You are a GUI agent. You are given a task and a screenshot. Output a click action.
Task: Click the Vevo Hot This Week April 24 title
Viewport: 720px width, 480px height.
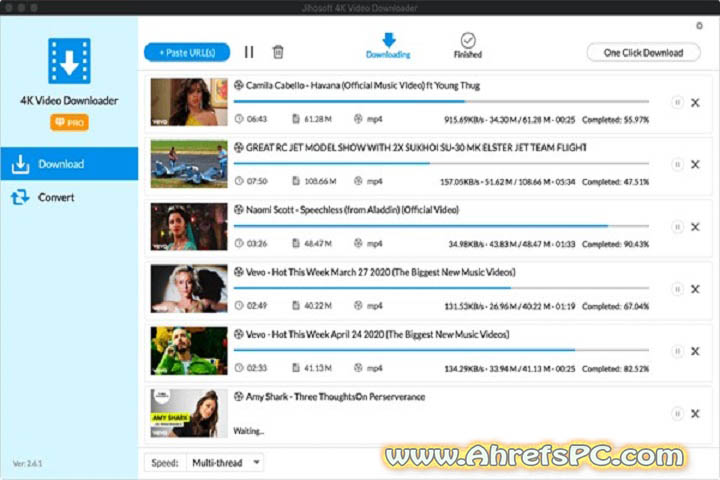377,334
